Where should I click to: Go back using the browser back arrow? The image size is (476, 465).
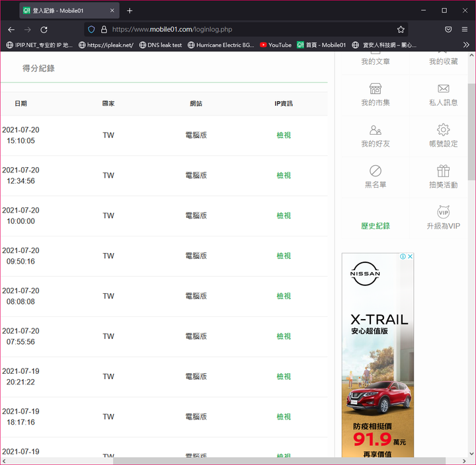[11, 30]
